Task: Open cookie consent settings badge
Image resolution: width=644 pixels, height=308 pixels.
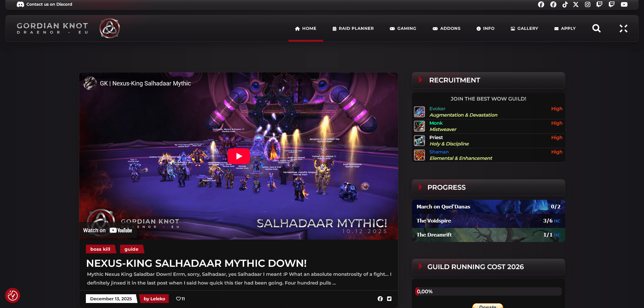Action: tap(13, 295)
